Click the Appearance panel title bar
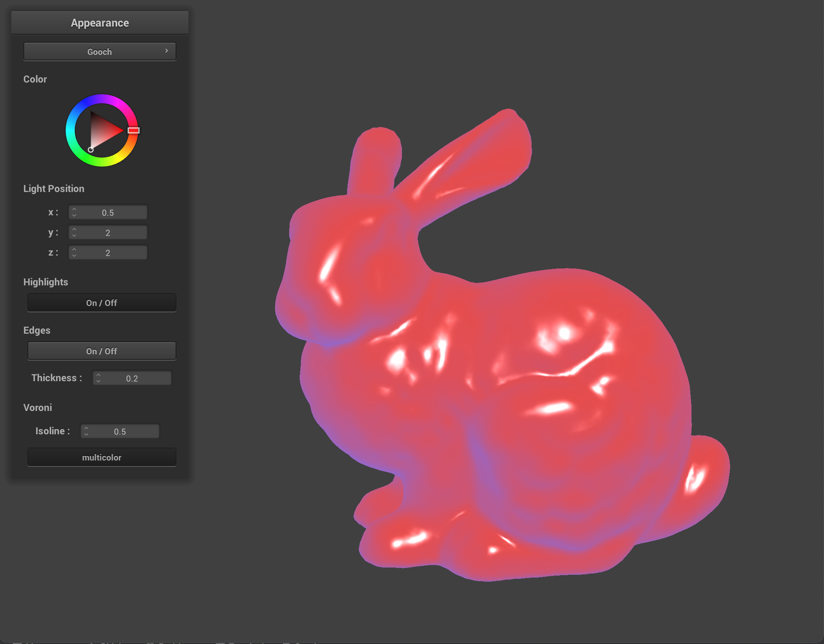 pyautogui.click(x=100, y=23)
